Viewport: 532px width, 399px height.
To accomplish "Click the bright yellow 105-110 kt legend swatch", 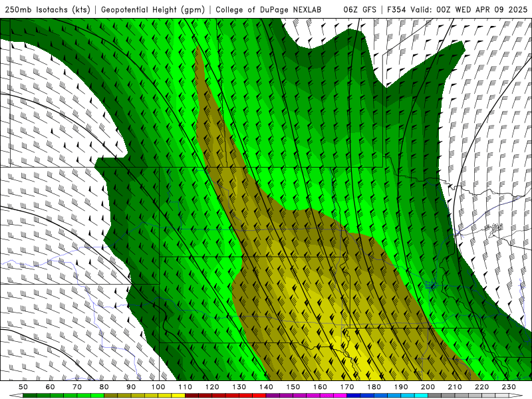I will [x=178, y=396].
